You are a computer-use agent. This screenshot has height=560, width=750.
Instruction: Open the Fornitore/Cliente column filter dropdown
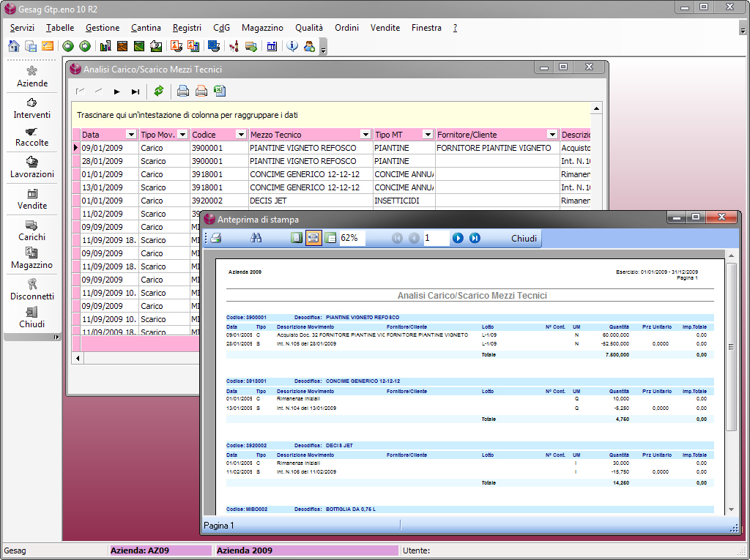[552, 135]
